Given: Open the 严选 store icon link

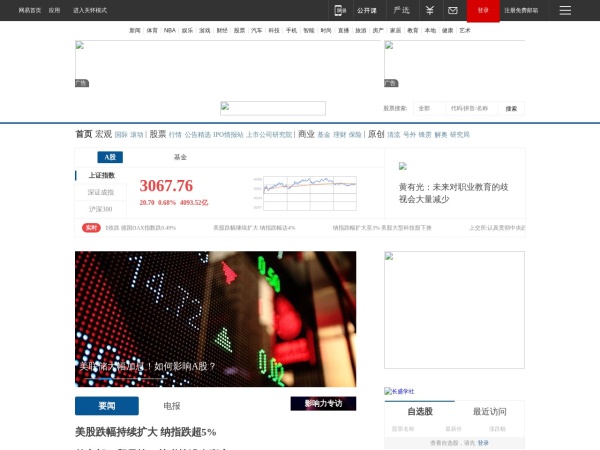Looking at the screenshot, I should point(401,10).
